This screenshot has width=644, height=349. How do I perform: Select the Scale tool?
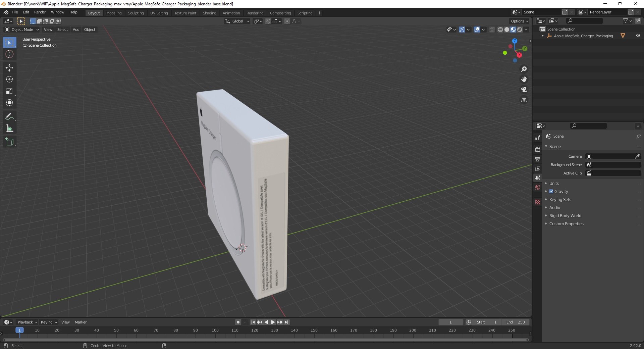coord(9,91)
